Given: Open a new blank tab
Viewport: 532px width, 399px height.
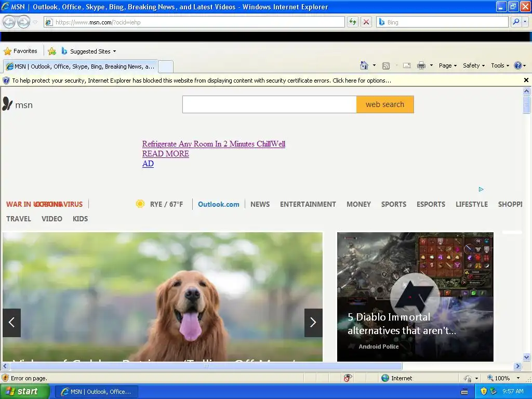Looking at the screenshot, I should 166,66.
